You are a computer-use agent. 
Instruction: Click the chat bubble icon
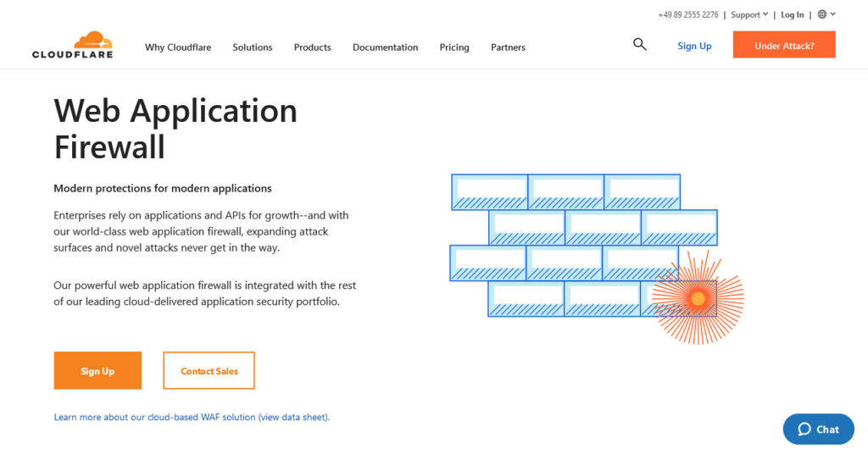(x=804, y=429)
